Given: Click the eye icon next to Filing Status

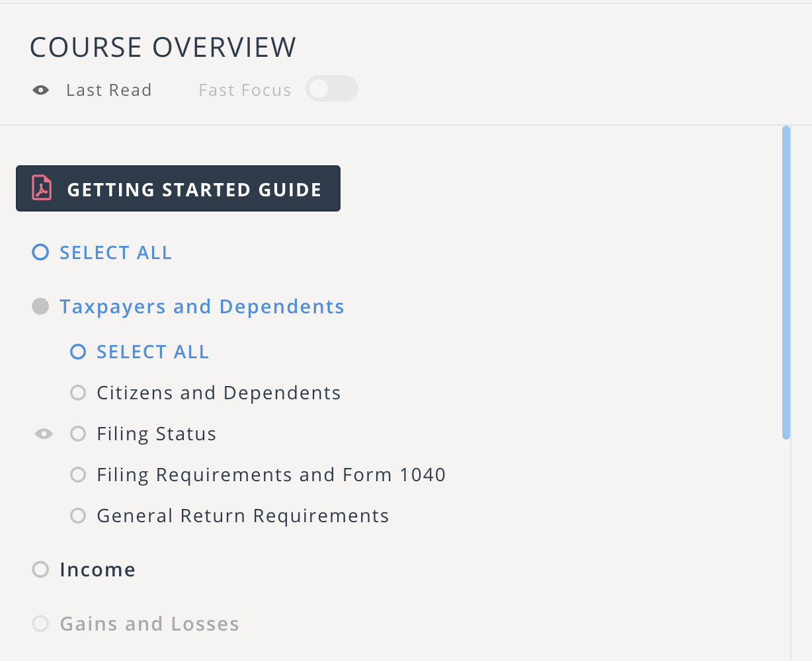Looking at the screenshot, I should coord(44,433).
